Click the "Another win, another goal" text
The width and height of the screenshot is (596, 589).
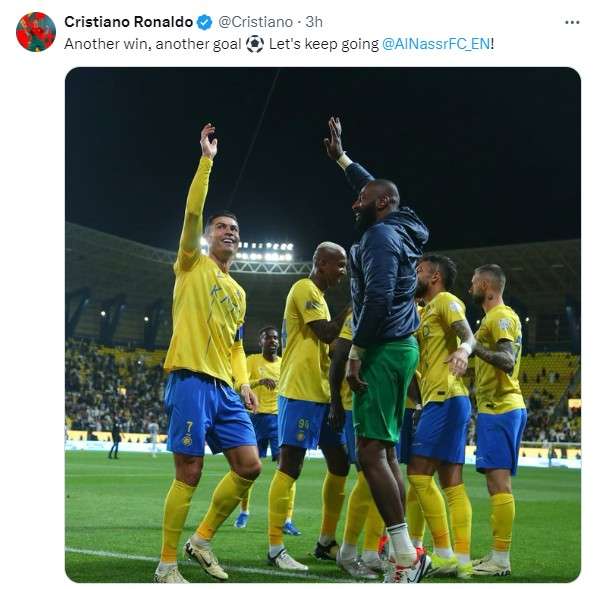pos(153,44)
